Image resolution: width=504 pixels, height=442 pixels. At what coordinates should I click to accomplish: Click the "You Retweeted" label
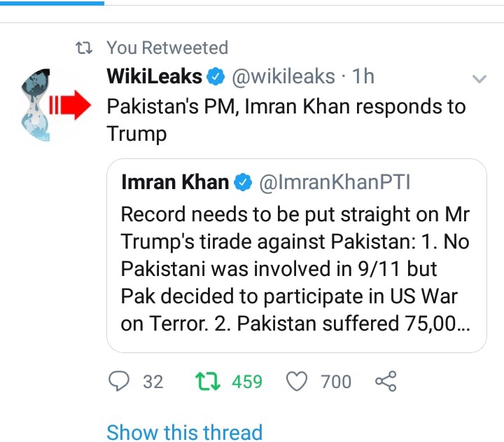pyautogui.click(x=167, y=48)
